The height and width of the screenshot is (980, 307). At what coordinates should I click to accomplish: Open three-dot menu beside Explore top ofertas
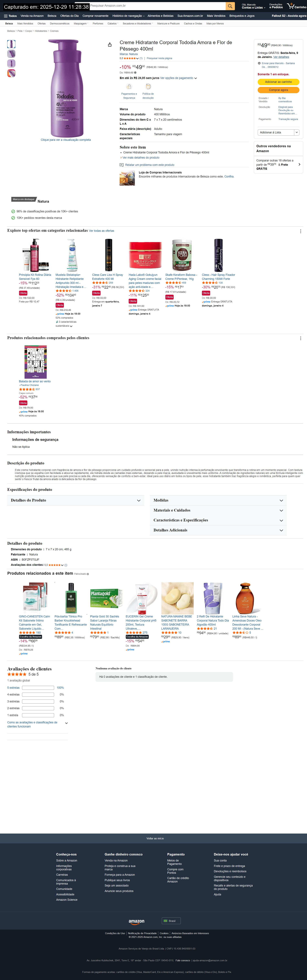(301, 231)
